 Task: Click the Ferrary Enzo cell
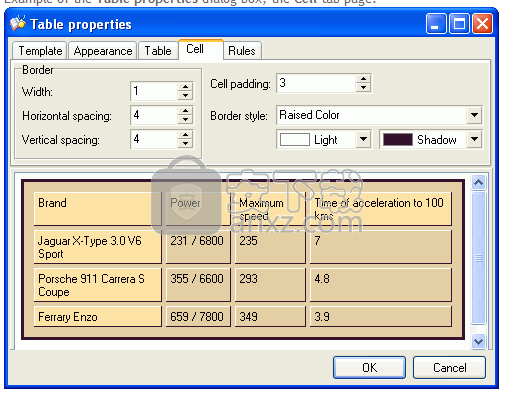coord(98,316)
